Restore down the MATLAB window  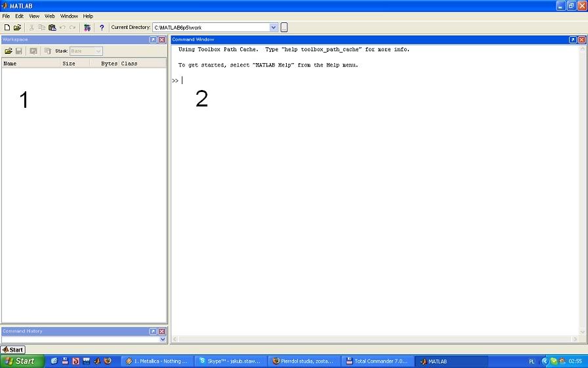tap(571, 6)
